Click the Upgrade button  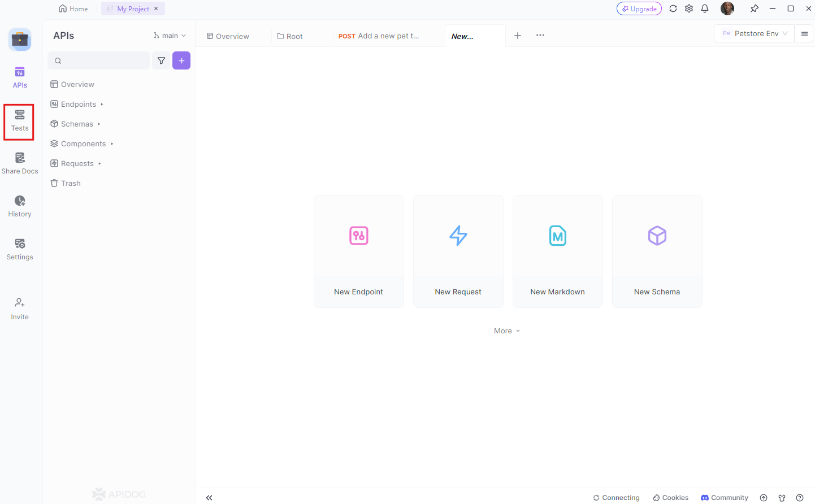639,8
